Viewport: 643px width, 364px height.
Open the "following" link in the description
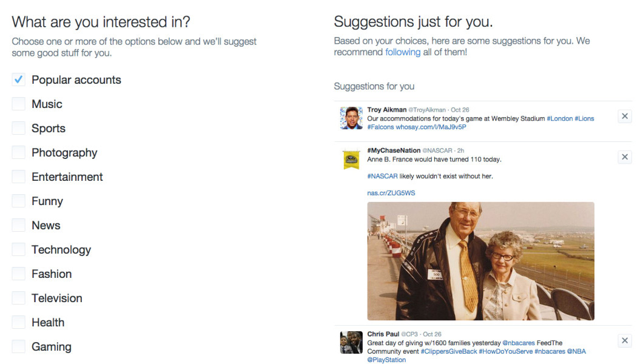click(403, 52)
